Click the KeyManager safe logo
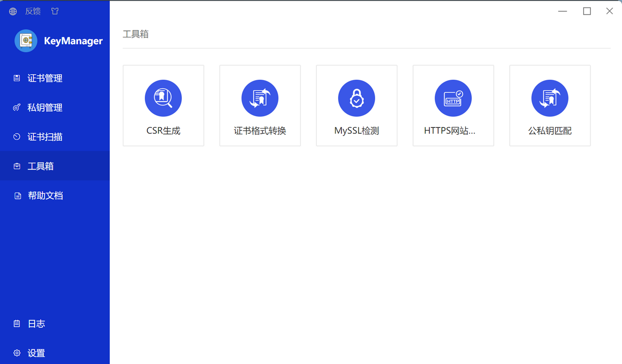Viewport: 622px width, 364px height. [26, 41]
